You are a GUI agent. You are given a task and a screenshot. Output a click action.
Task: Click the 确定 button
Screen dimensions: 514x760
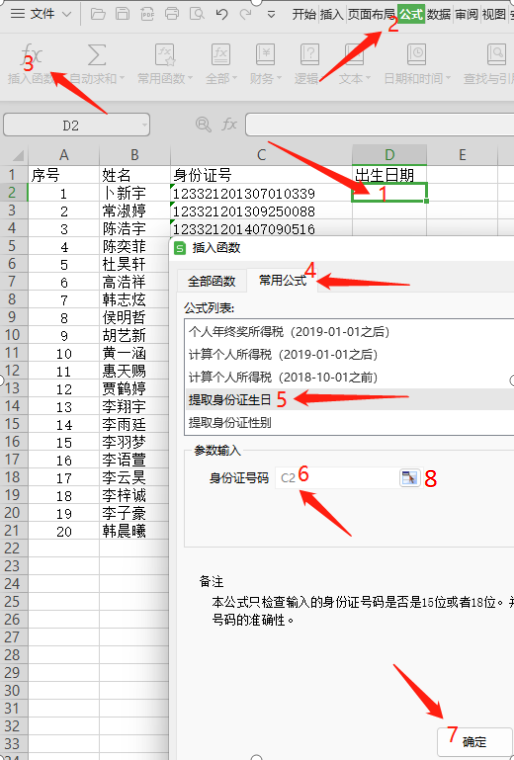click(474, 742)
